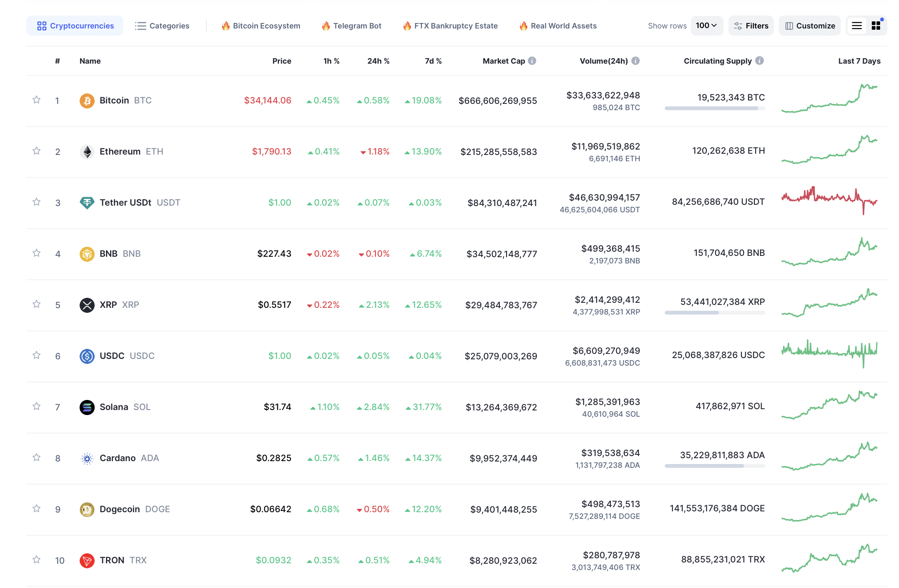Click the Real World Assets flame icon

(523, 26)
